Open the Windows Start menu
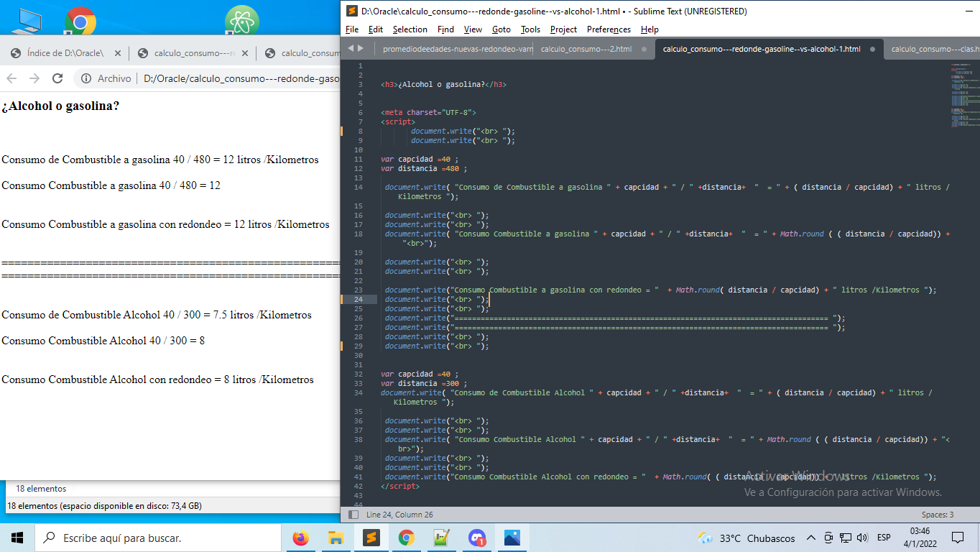The height and width of the screenshot is (552, 980). [x=17, y=538]
